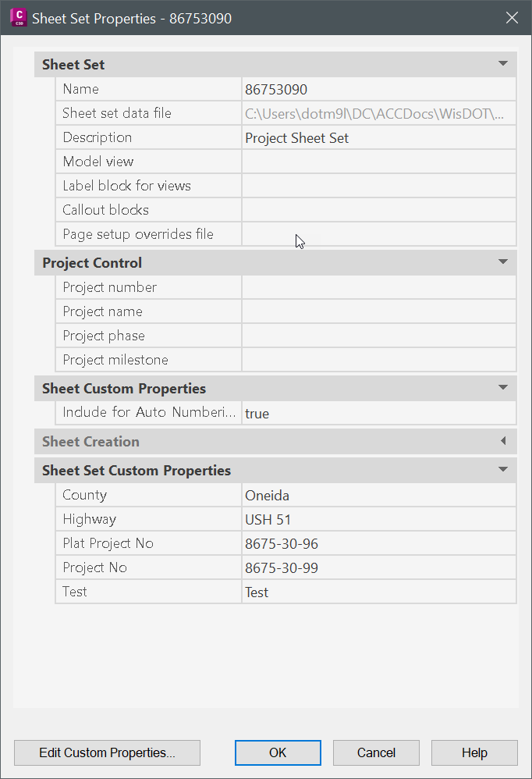Click the Project number value field
532x779 pixels.
[378, 287]
